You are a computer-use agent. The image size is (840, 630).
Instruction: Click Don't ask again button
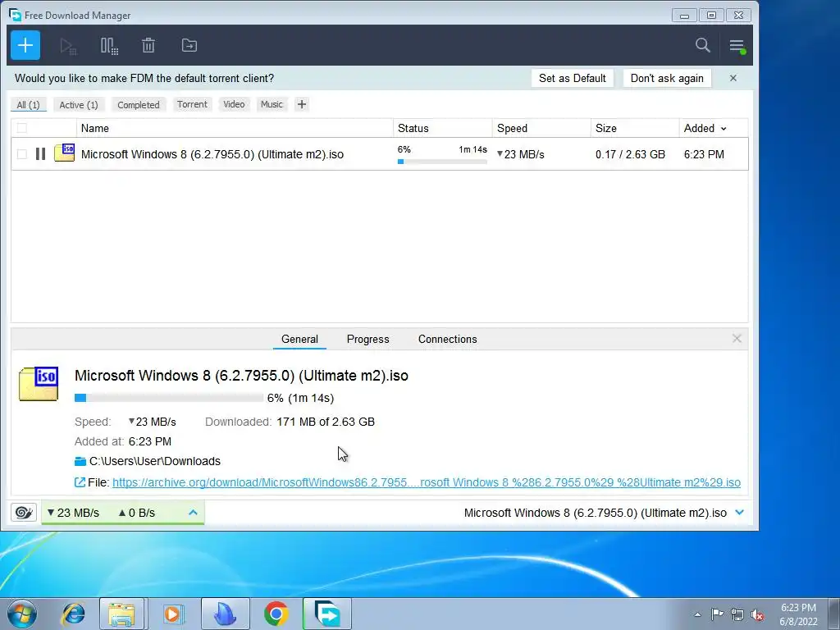point(667,78)
